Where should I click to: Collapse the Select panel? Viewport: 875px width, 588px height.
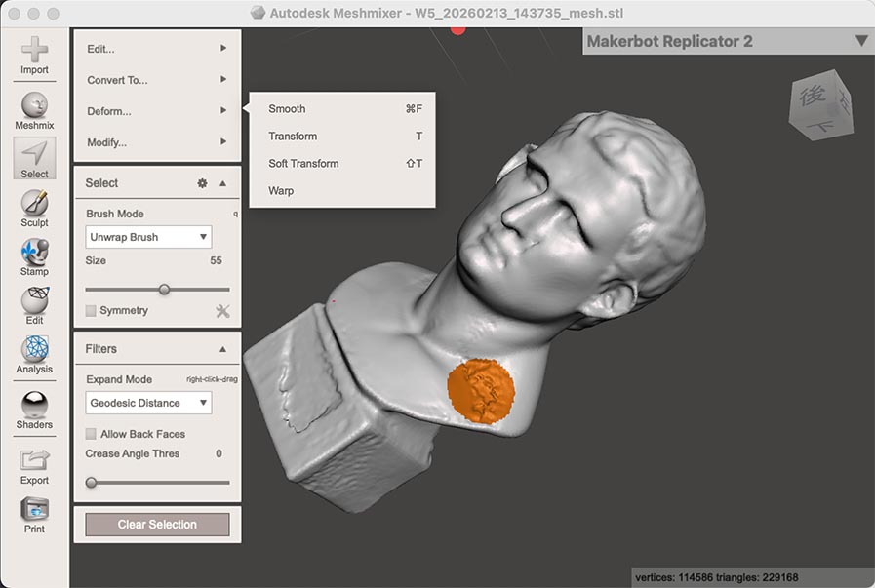pyautogui.click(x=222, y=182)
